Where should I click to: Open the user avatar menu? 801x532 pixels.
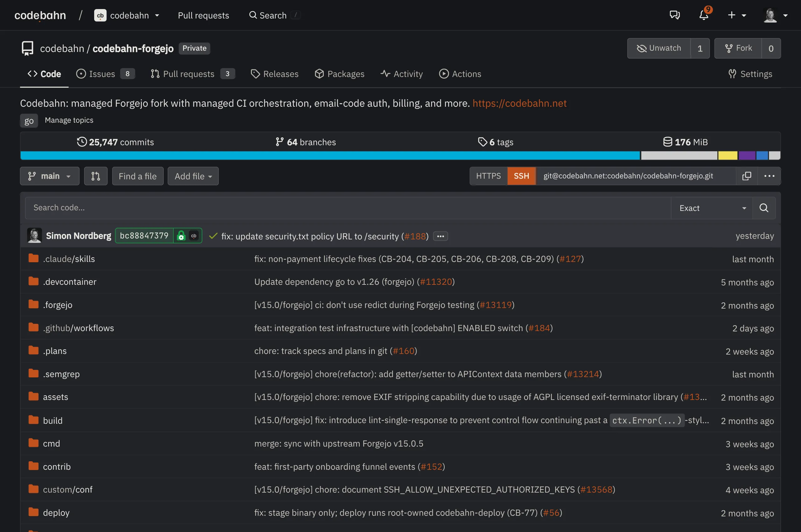click(776, 15)
